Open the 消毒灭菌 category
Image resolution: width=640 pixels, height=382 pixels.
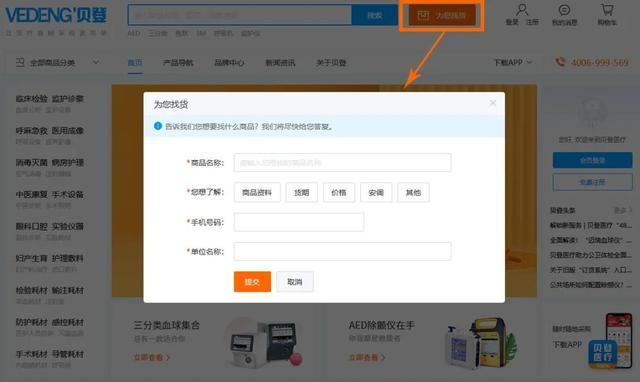click(x=32, y=162)
